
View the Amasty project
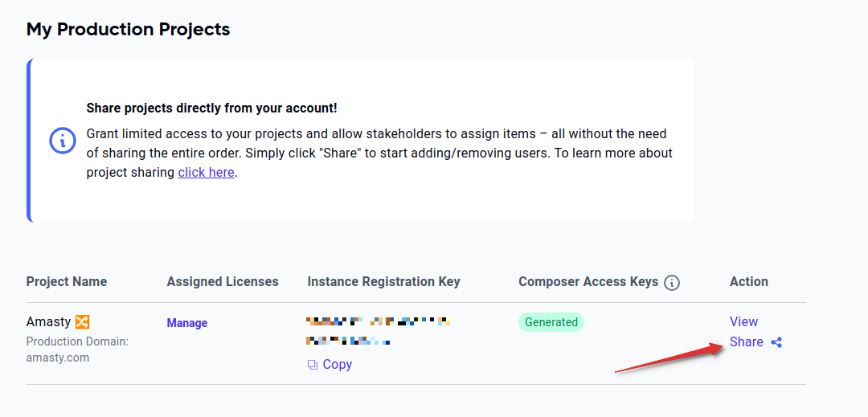point(743,322)
